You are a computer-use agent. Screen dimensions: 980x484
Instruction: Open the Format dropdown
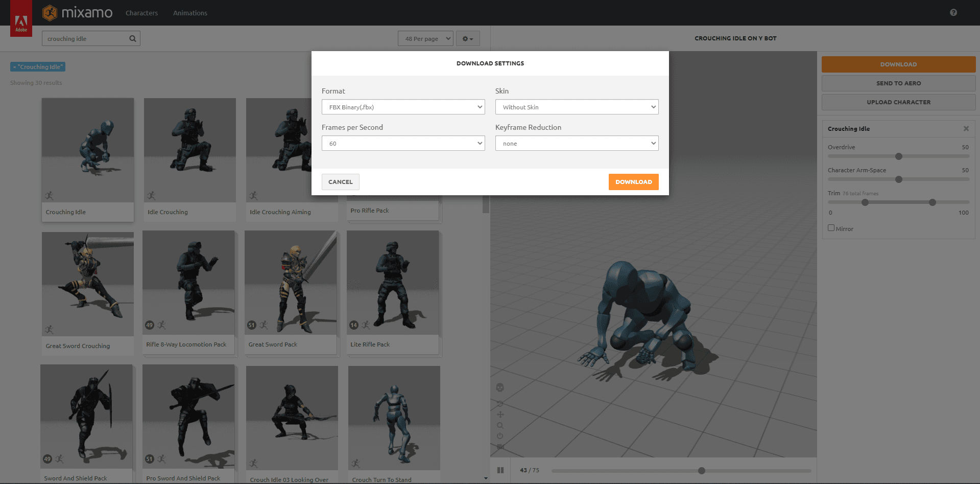pos(403,107)
